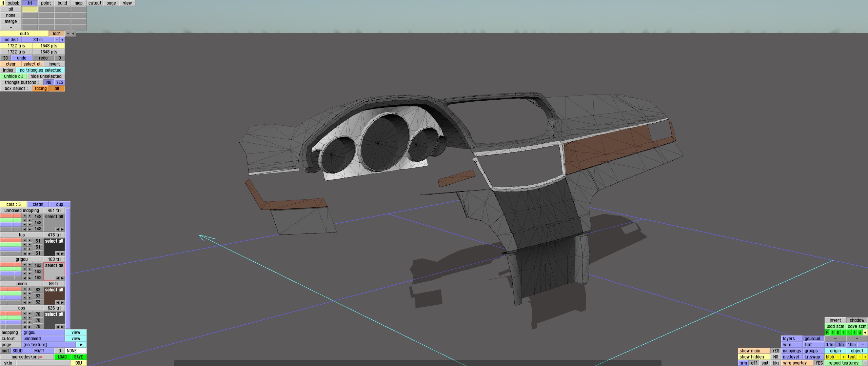Screen dimensions: 868x366
Task: Toggle wire overlay YES switch
Action: click(819, 363)
